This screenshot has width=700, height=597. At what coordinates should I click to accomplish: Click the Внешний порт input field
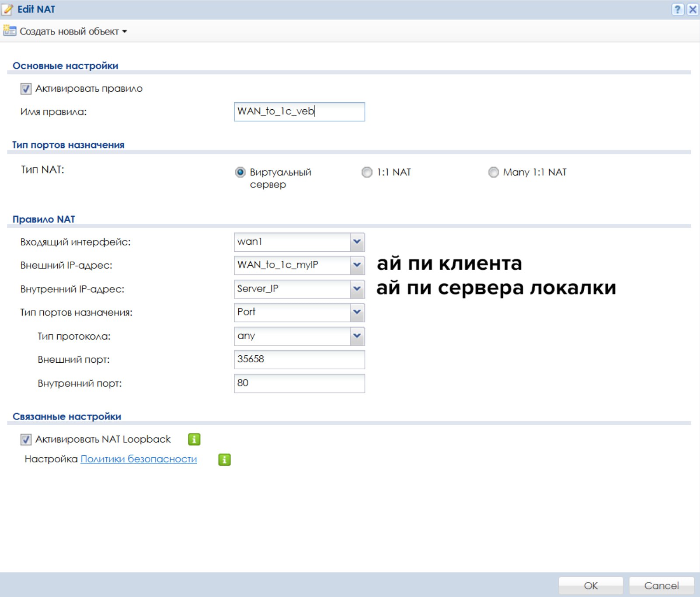300,359
